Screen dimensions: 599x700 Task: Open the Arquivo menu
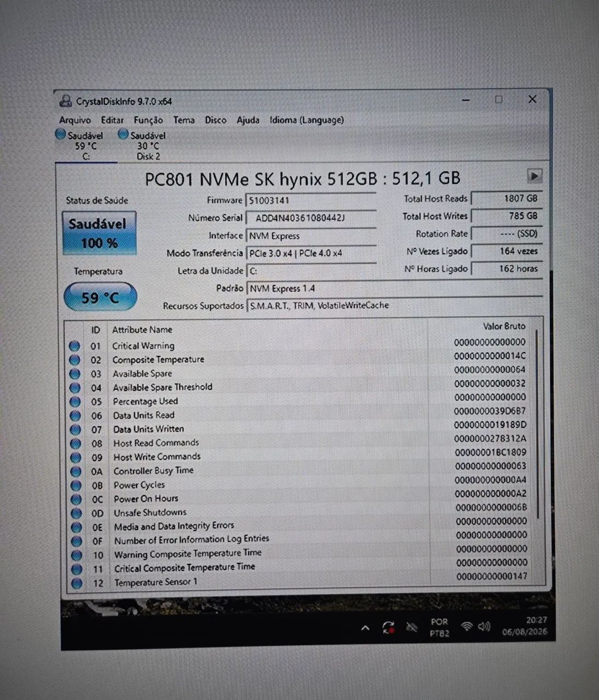coord(75,120)
